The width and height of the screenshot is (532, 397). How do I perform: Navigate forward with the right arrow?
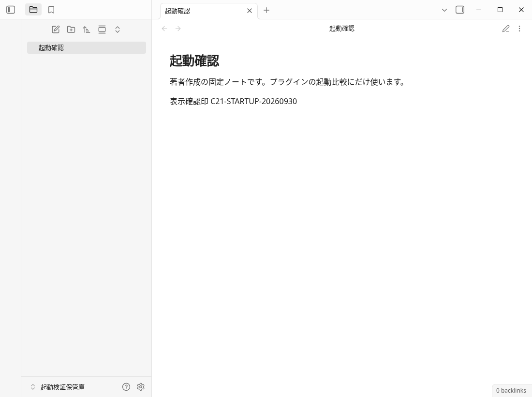coord(178,29)
